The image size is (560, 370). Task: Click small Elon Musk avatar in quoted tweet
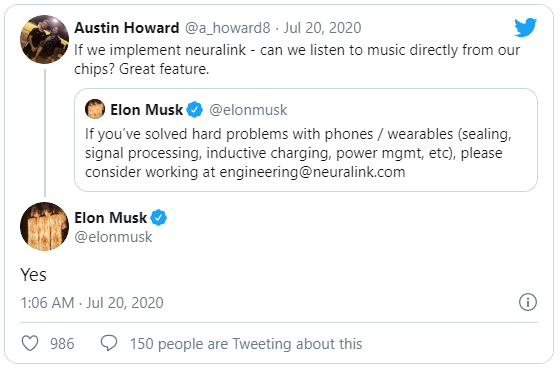coord(95,109)
